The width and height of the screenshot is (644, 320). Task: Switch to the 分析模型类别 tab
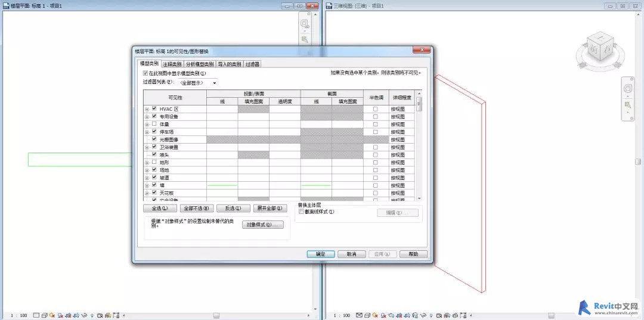point(200,64)
